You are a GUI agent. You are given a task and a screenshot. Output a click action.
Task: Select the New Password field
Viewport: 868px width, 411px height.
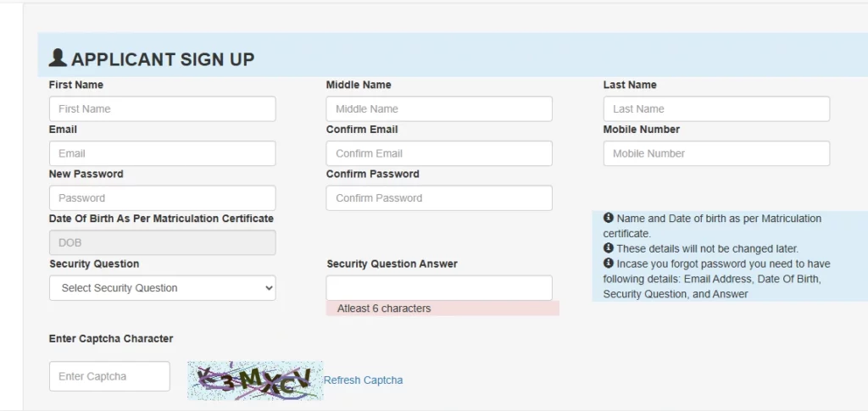[x=162, y=198]
